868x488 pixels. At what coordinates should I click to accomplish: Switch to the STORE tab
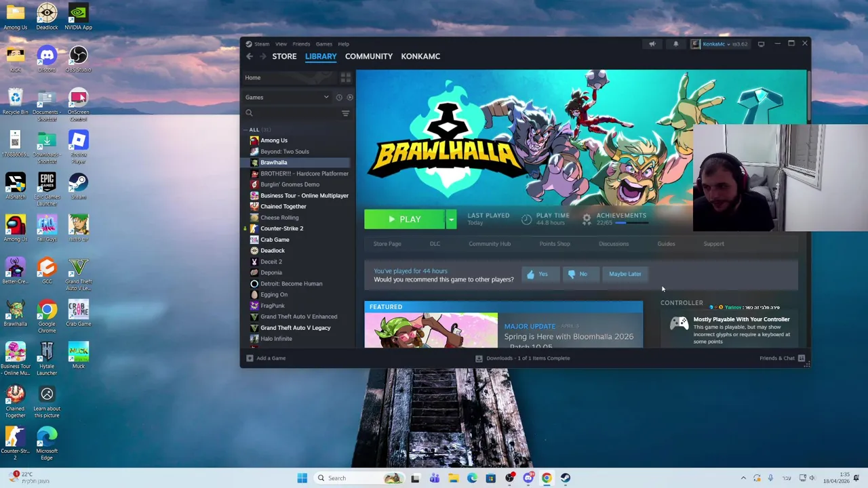(284, 56)
